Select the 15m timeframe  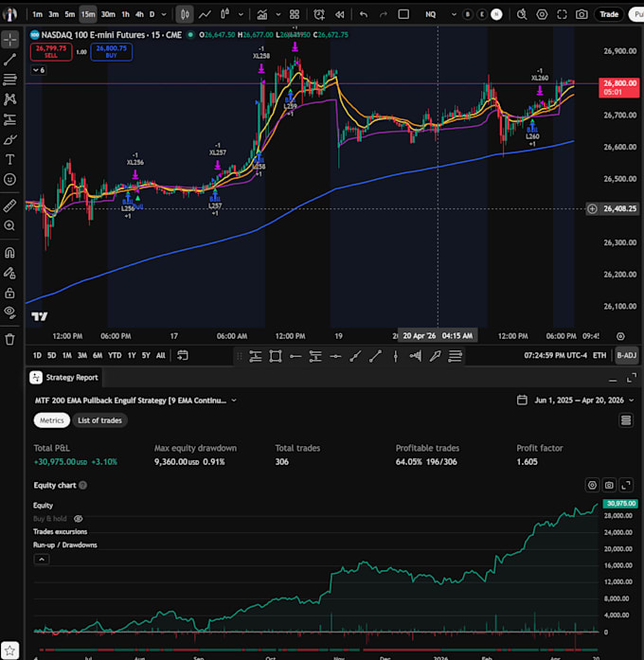tap(88, 14)
